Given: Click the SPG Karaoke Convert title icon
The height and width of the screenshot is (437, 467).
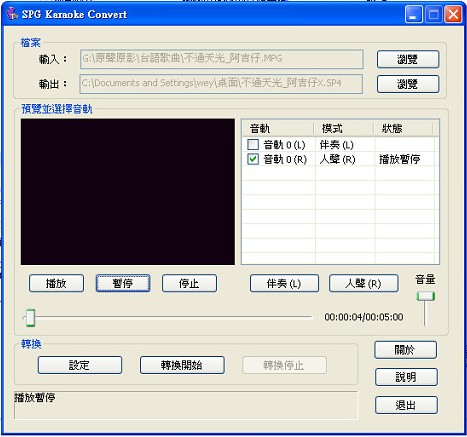Looking at the screenshot, I should coord(12,14).
